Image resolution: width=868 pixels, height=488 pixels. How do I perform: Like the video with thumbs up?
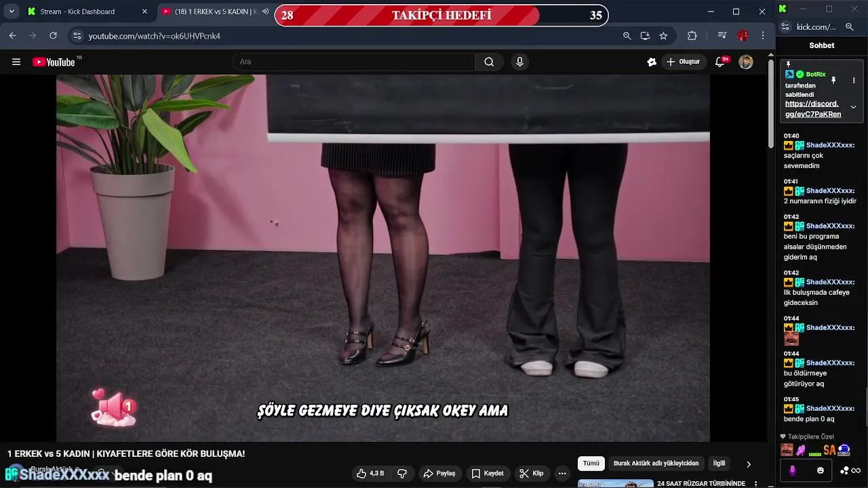[370, 473]
